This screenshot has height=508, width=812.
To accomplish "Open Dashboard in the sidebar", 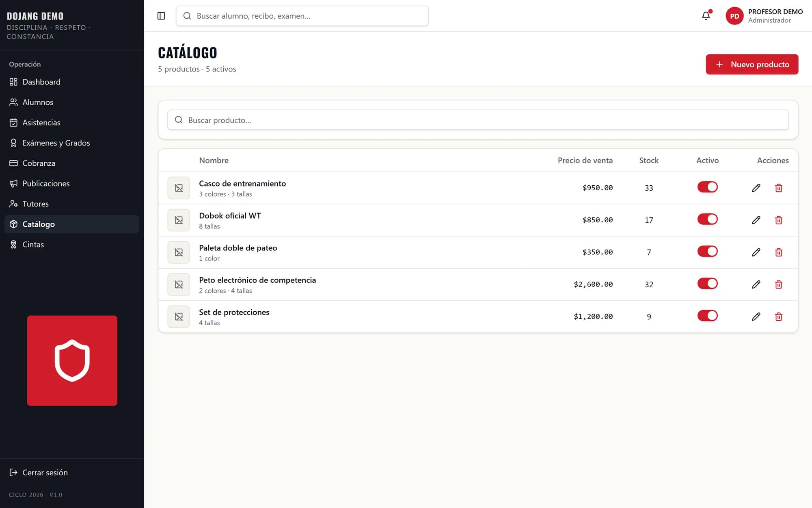I will [x=72, y=82].
